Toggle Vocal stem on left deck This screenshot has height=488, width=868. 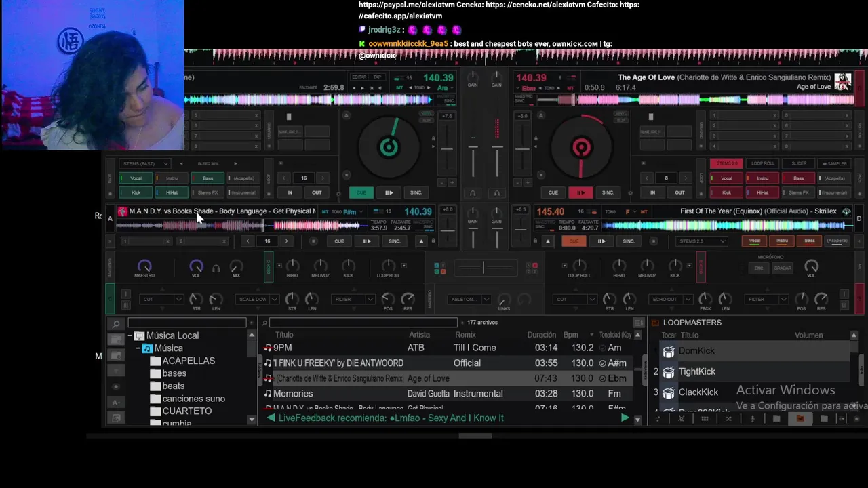136,178
